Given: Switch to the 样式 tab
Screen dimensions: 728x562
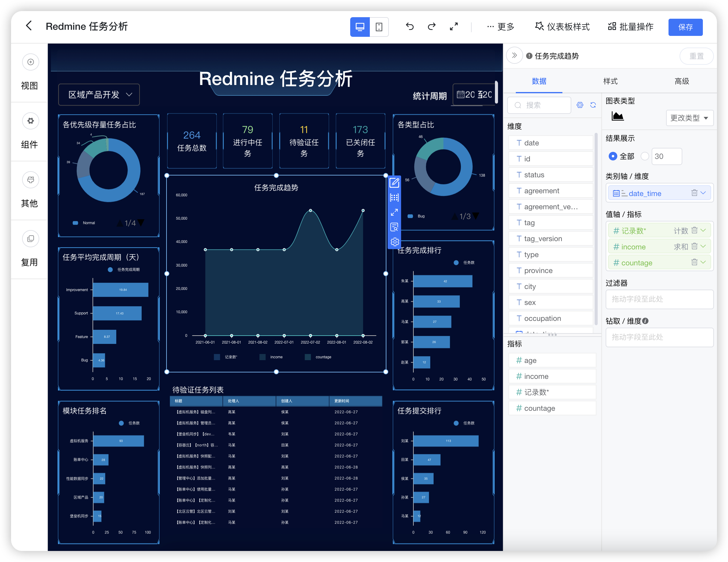Looking at the screenshot, I should [x=610, y=81].
